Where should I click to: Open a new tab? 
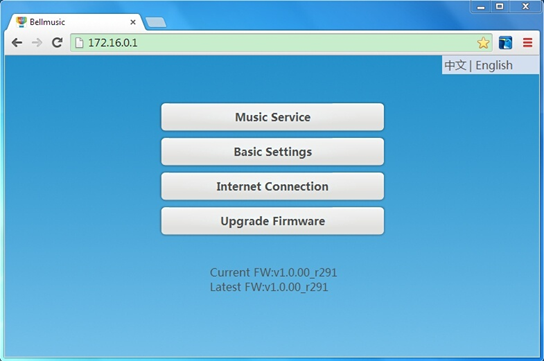[x=156, y=22]
